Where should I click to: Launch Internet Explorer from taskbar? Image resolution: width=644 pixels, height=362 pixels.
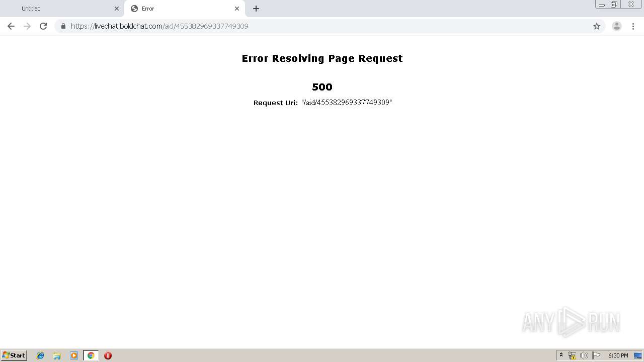click(40, 355)
